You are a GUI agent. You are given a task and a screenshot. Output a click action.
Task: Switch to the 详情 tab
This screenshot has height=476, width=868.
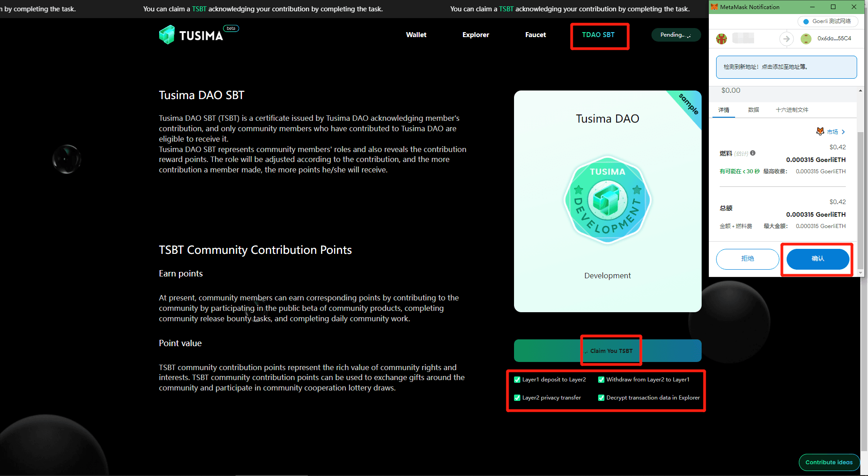[724, 110]
